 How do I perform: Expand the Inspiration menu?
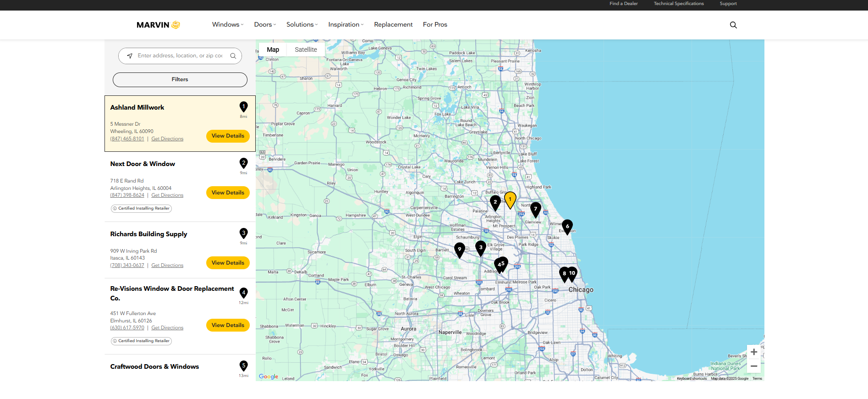tap(346, 25)
